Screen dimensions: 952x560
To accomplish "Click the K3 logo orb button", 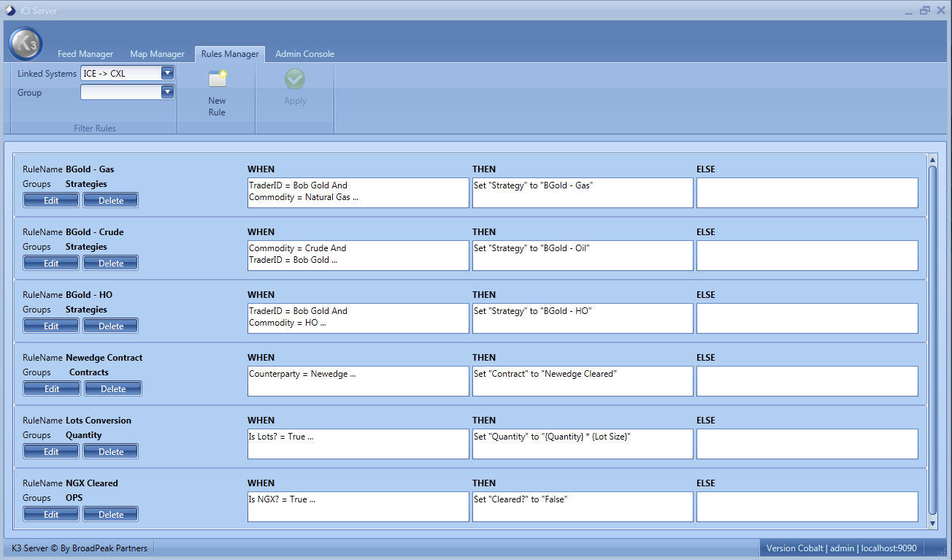I will tap(26, 44).
